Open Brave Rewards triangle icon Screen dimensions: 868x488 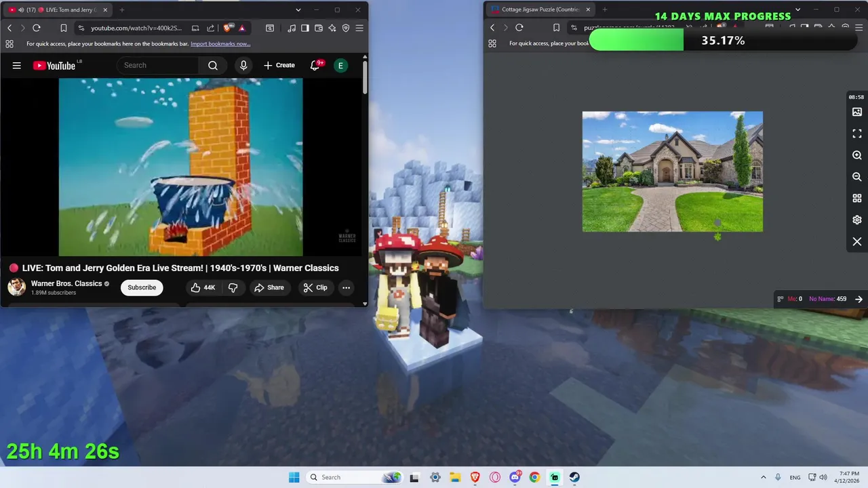click(x=242, y=28)
